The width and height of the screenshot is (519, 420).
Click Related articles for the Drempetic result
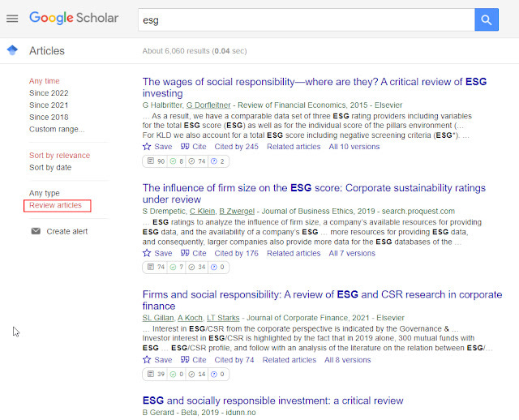(x=294, y=253)
